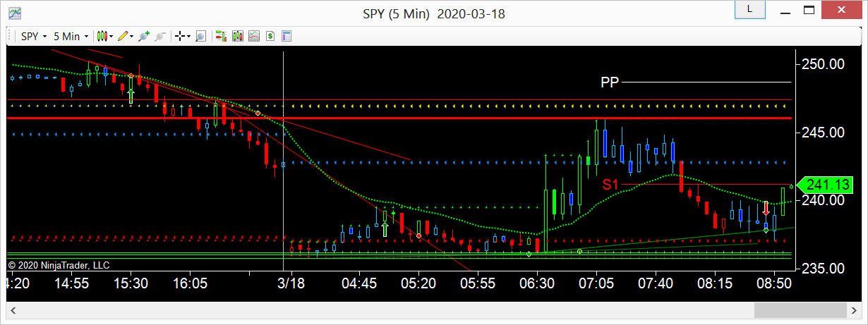Click the chart window icon in title bar
This screenshot has height=325, width=868.
pos(14,13)
